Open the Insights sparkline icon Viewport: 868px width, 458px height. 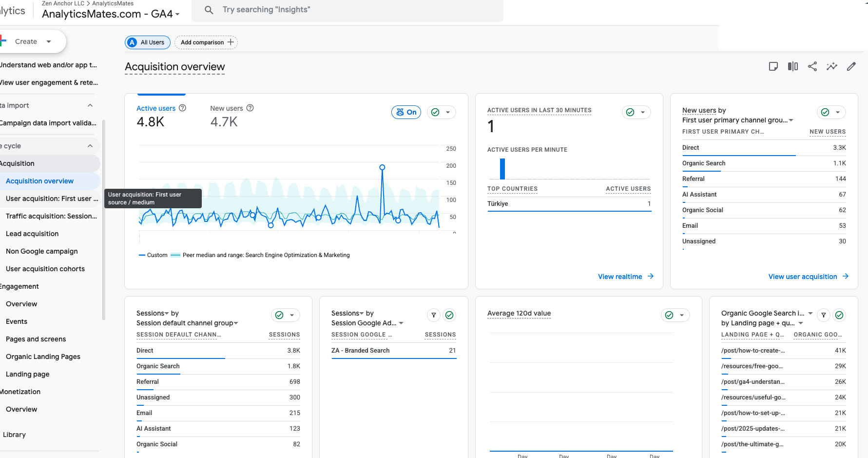[x=831, y=66]
